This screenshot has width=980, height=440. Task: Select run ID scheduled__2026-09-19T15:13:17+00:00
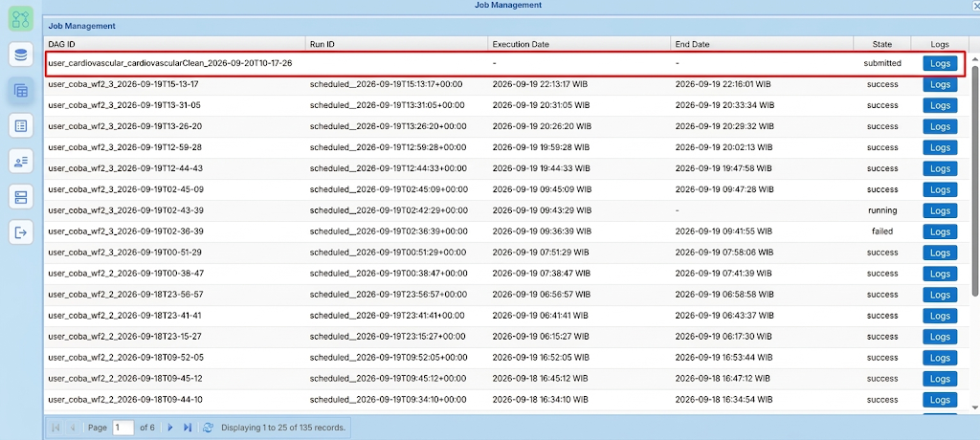(388, 84)
